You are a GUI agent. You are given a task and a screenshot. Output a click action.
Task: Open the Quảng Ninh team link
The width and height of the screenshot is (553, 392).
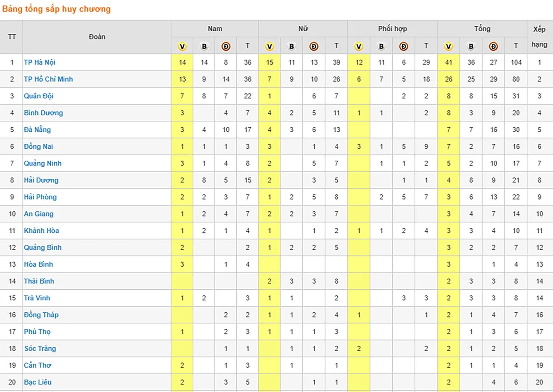pos(42,164)
